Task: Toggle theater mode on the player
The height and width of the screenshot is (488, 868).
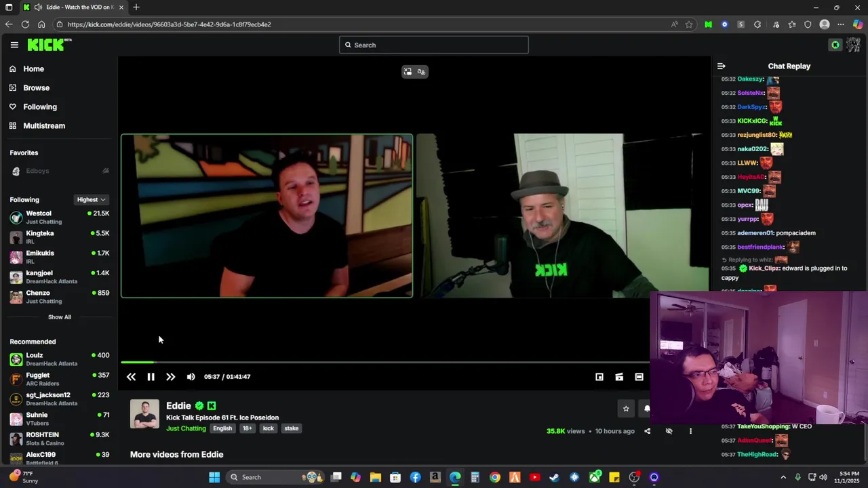Action: pyautogui.click(x=639, y=377)
